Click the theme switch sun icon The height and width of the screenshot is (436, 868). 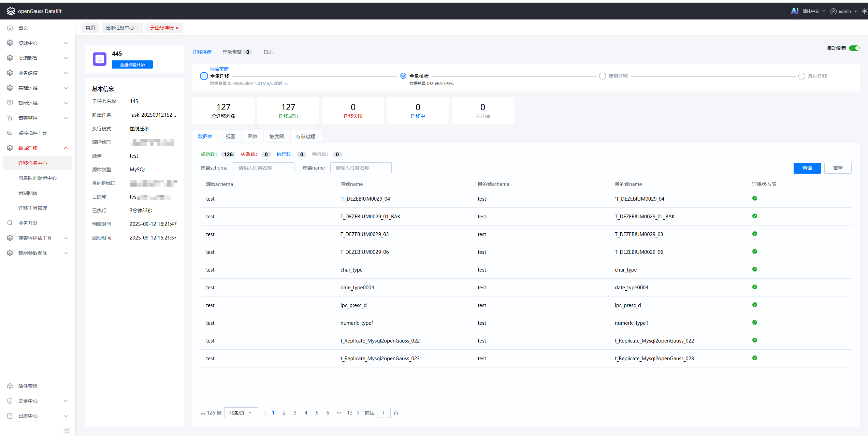(864, 11)
